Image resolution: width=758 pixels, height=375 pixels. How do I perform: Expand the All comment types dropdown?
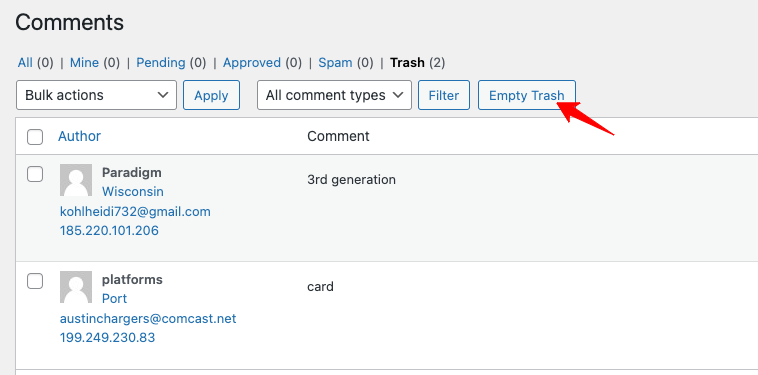334,95
